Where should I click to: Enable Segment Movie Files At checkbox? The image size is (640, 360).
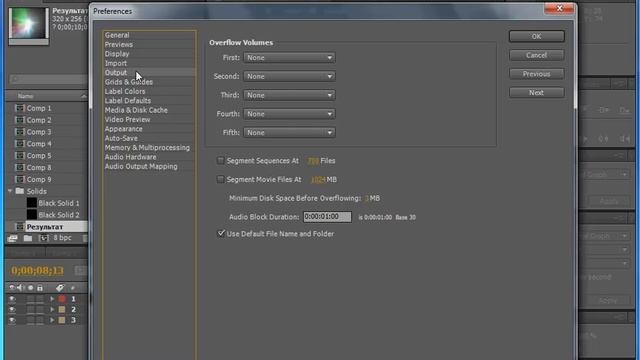[x=220, y=179]
